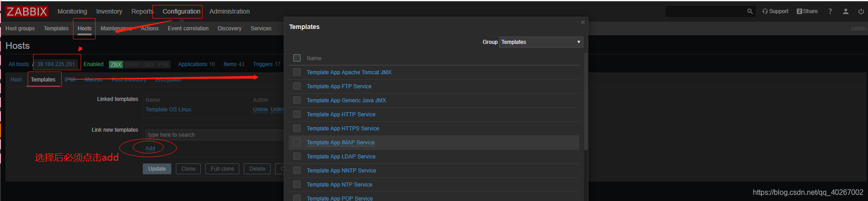Click the All hosts breadcrumb link

pyautogui.click(x=19, y=64)
